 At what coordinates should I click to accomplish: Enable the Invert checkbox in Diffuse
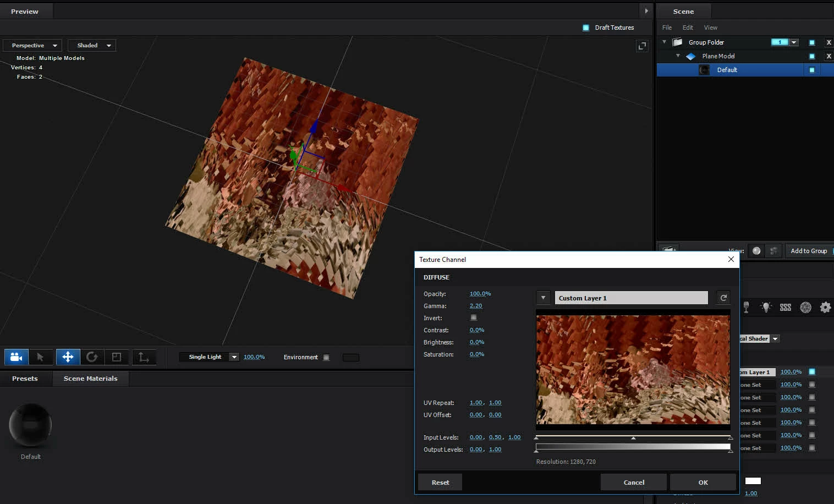coord(474,317)
